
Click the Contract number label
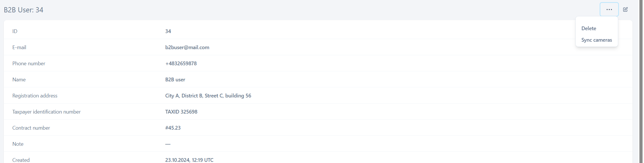[31, 128]
